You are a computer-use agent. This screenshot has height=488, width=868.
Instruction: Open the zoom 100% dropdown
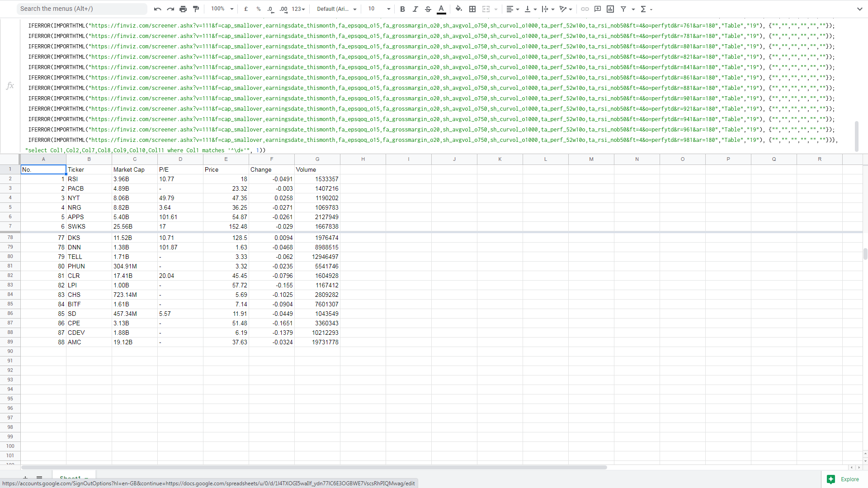tap(222, 9)
